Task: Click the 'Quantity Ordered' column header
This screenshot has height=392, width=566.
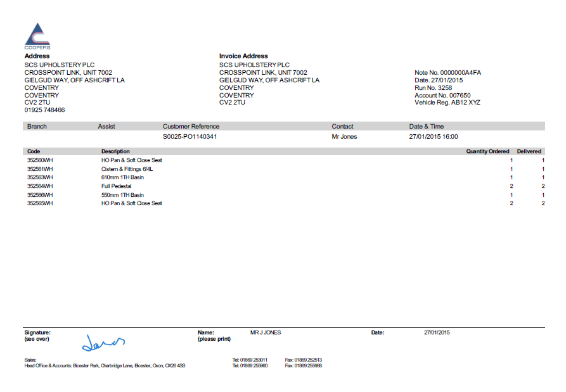Action: 487,151
